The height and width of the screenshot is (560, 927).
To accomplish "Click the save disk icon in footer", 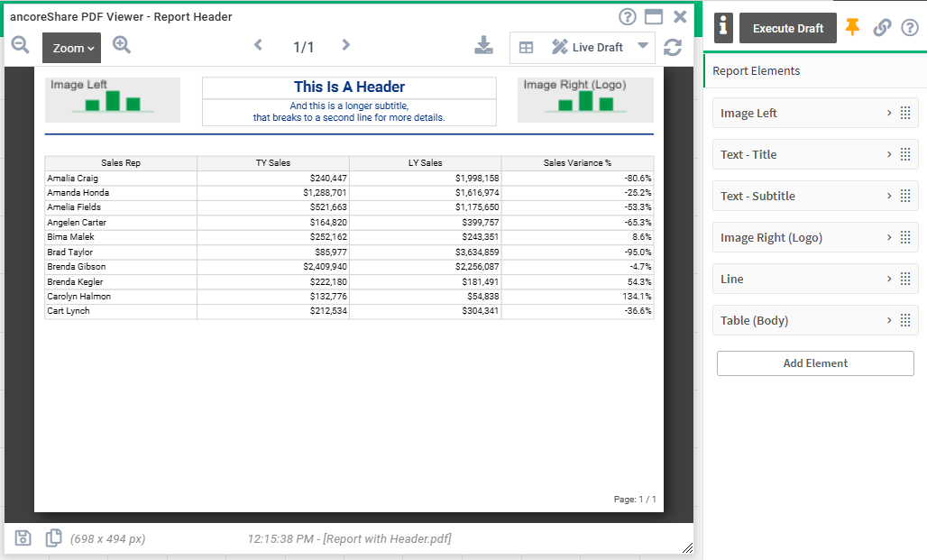I will [x=23, y=537].
